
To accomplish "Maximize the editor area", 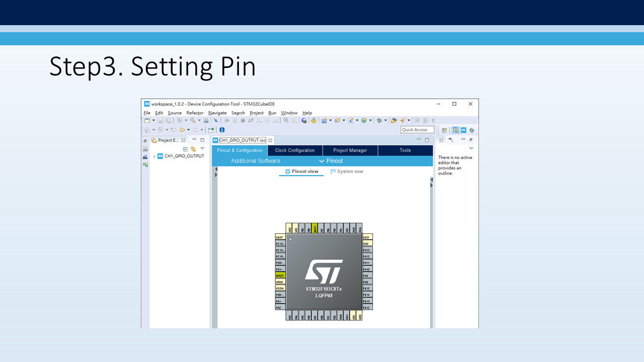I will point(427,140).
